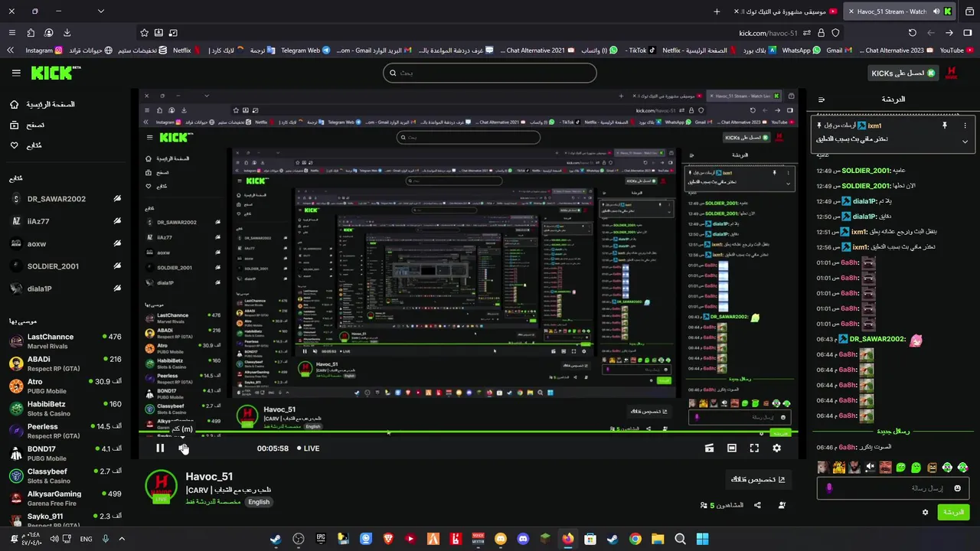This screenshot has height=551, width=980.
Task: Open Kick hamburger side menu
Action: tap(16, 73)
